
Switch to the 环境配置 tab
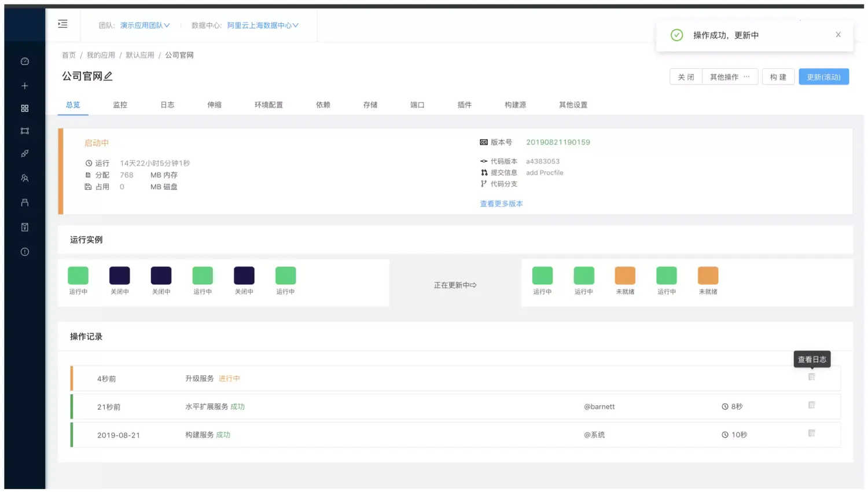[269, 105]
